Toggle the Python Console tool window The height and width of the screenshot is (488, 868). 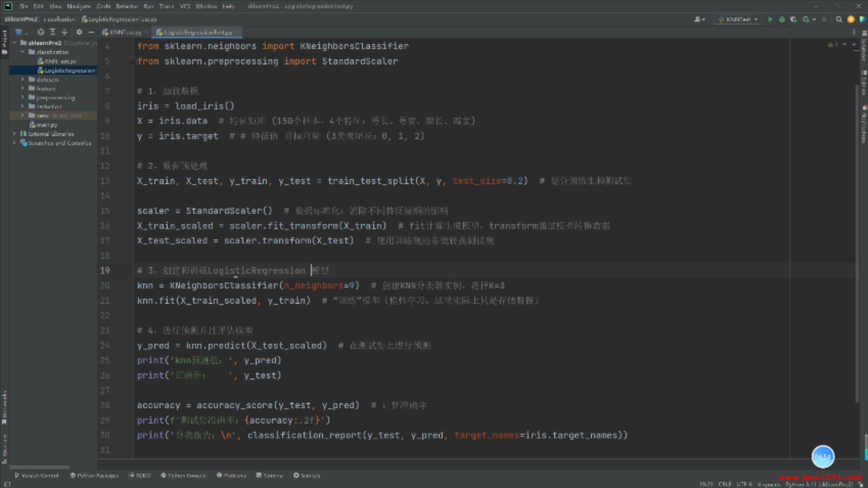click(x=183, y=475)
